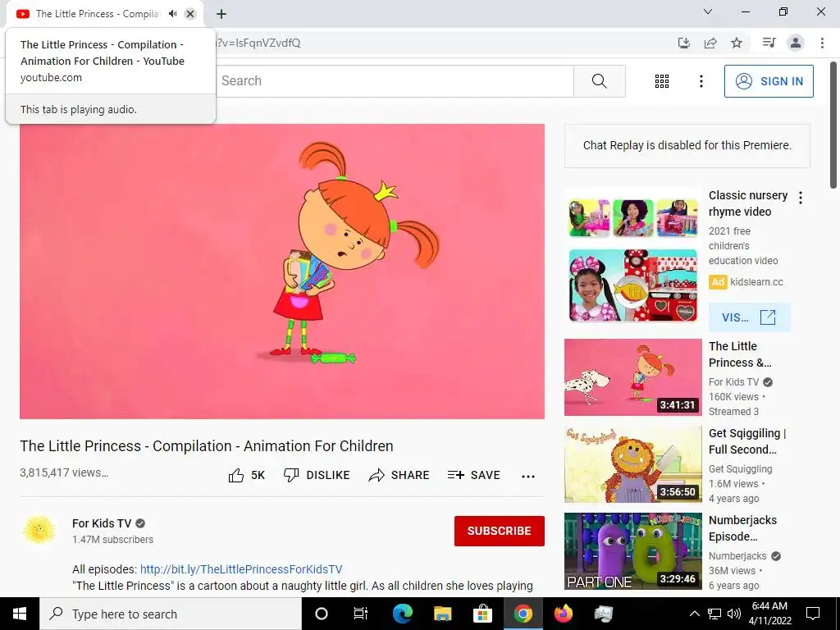This screenshot has height=630, width=840.
Task: Open a new browser tab
Action: click(221, 14)
